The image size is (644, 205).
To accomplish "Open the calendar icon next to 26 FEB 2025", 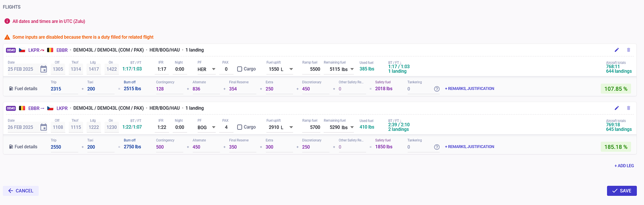I will pyautogui.click(x=44, y=127).
